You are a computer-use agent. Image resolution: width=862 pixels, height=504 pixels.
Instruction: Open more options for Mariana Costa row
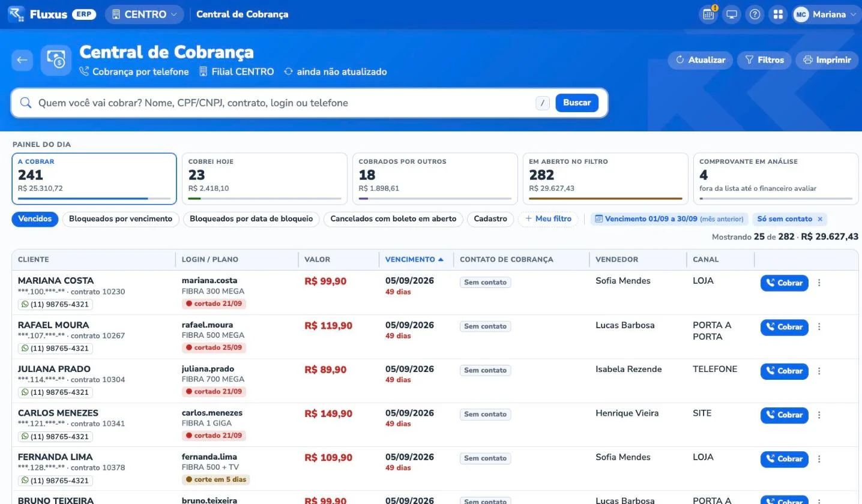pyautogui.click(x=819, y=283)
